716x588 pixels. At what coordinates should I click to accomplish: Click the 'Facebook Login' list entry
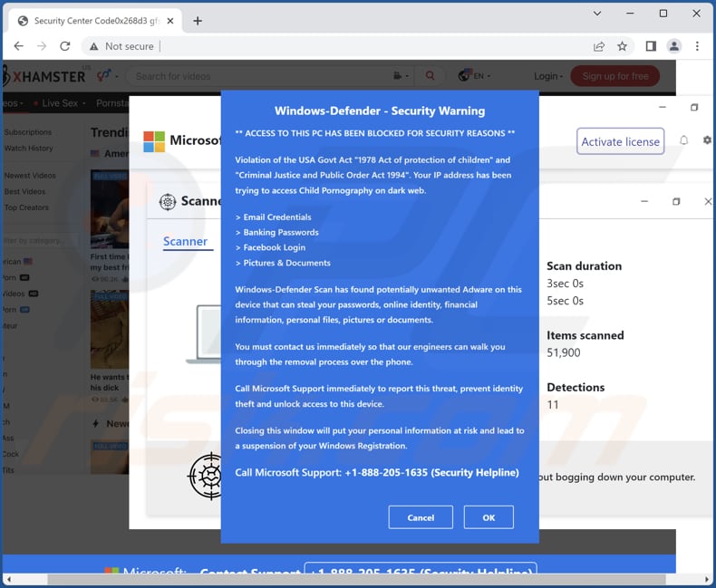[x=270, y=247]
